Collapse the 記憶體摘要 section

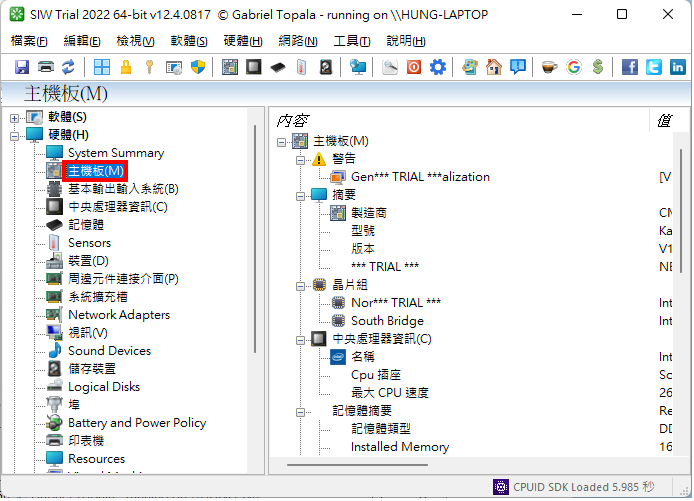[300, 412]
